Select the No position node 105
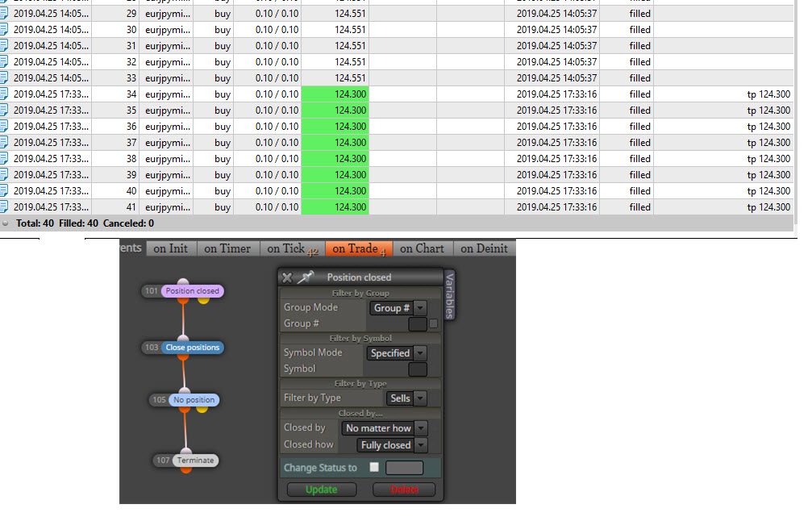 click(x=194, y=400)
